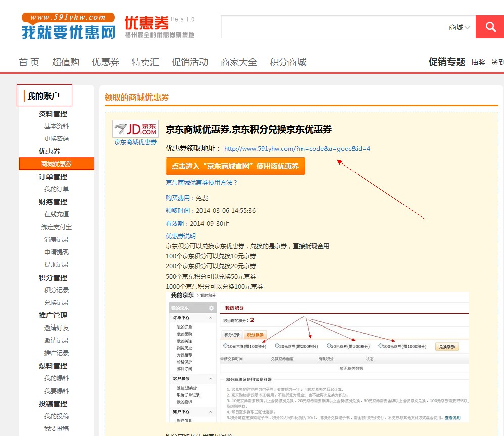
Task: Click the JD points instruction screenshot image
Action: 317,357
